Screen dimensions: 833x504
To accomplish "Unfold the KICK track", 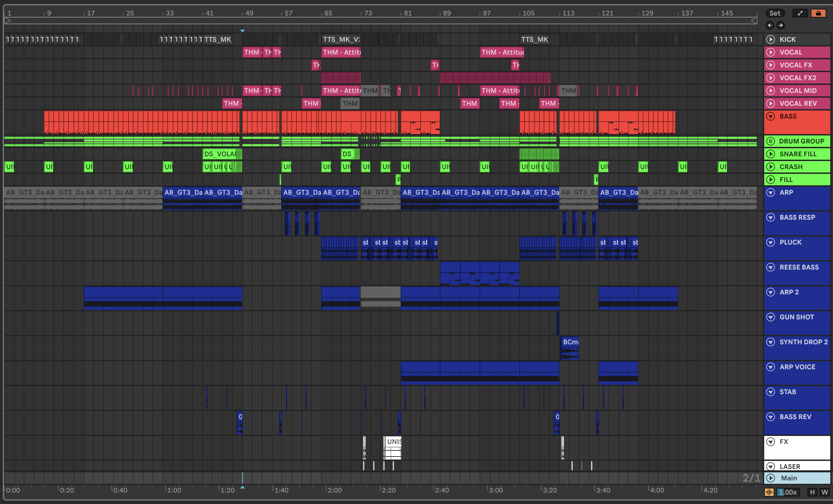I will click(771, 39).
